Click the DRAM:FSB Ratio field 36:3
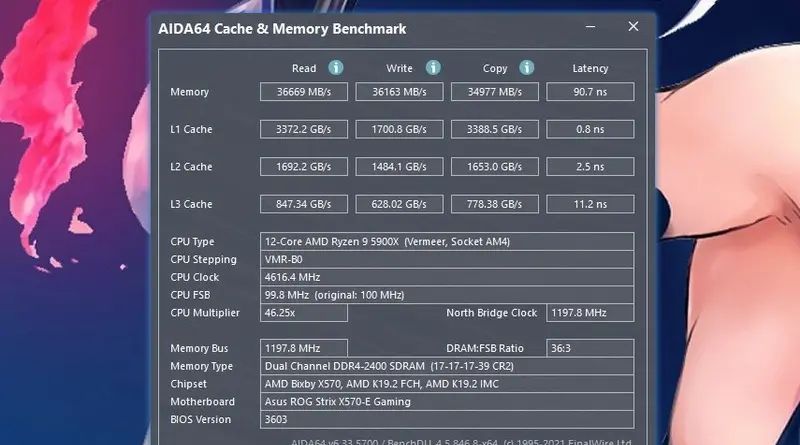800x445 pixels. coord(590,348)
